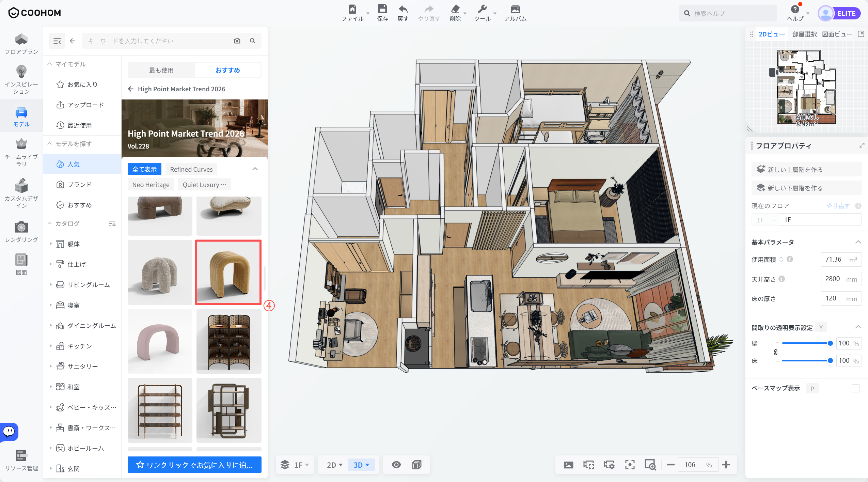Open the フロアプラン sidebar section

tap(21, 44)
